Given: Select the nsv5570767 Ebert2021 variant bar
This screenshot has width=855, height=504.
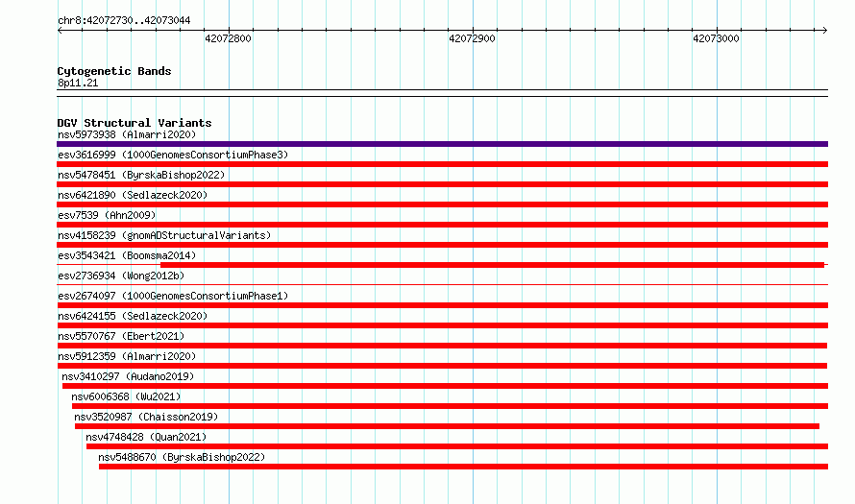Looking at the screenshot, I should point(442,346).
